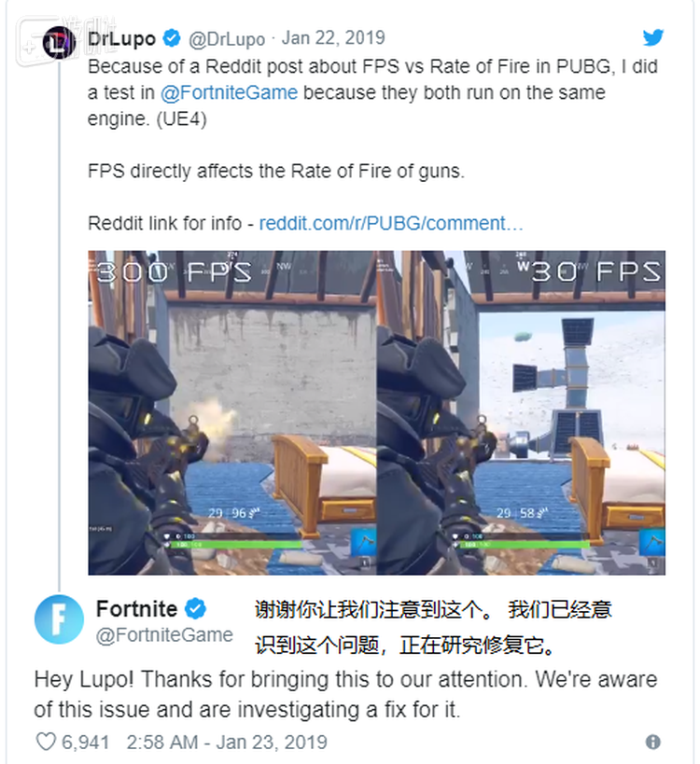Screen dimensions: 700x764
Task: Click the Fortnite profile avatar
Action: point(59,618)
